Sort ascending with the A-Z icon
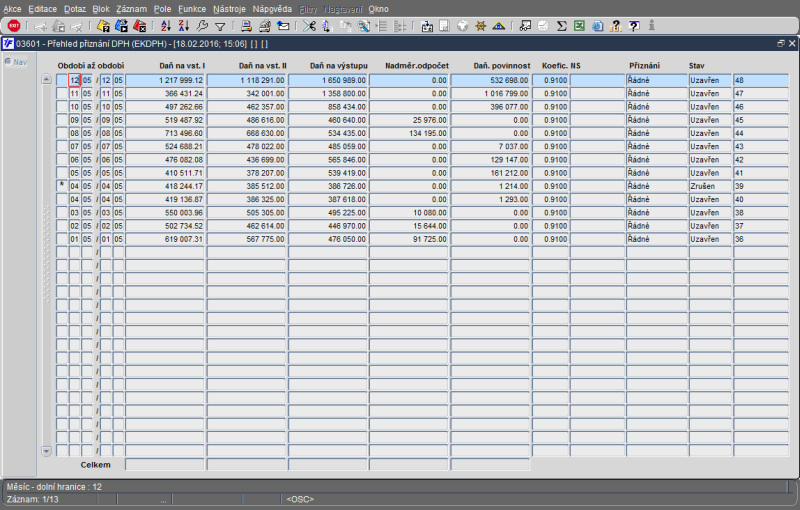Screen dimensions: 800x510 tap(166, 26)
